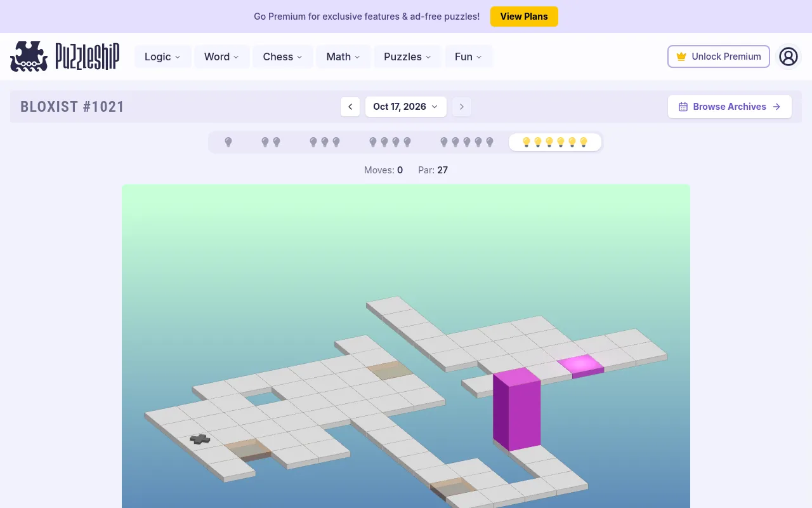Expand the Word menu
The width and height of the screenshot is (812, 508).
(x=222, y=57)
